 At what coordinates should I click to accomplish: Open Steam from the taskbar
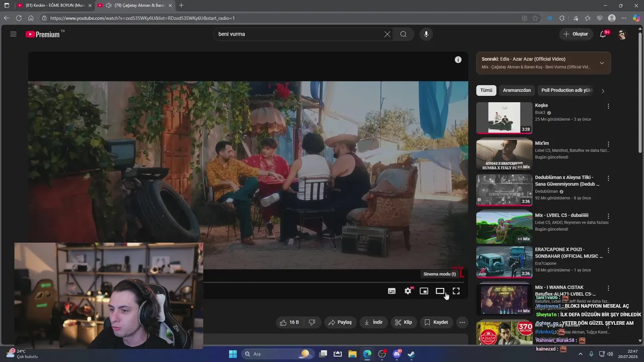411,354
